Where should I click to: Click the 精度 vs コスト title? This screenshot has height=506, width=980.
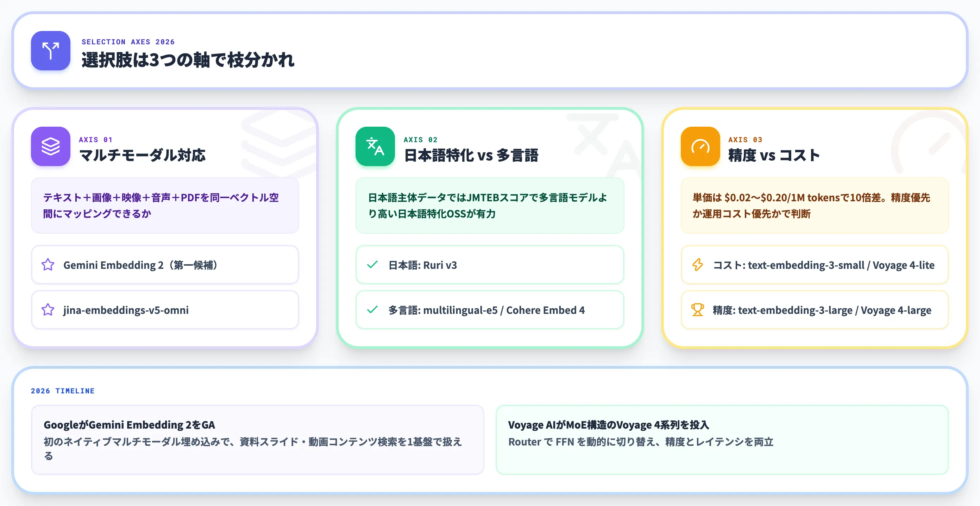(774, 155)
